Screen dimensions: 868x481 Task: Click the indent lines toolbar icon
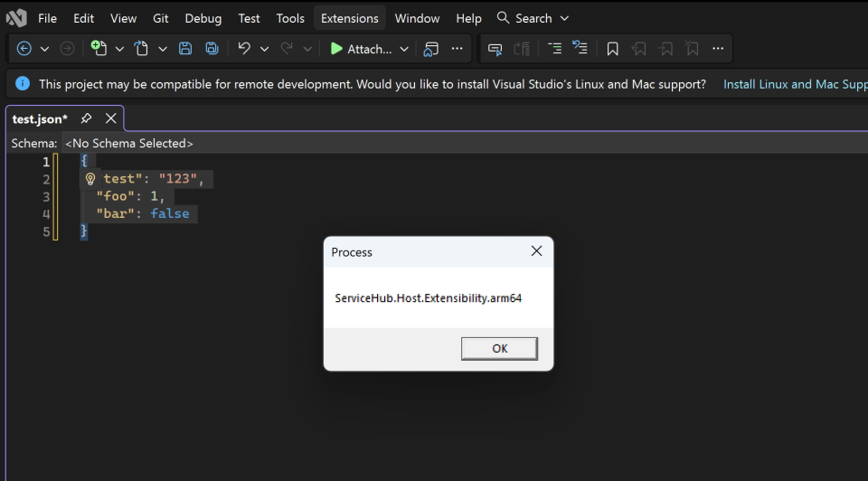pyautogui.click(x=554, y=49)
